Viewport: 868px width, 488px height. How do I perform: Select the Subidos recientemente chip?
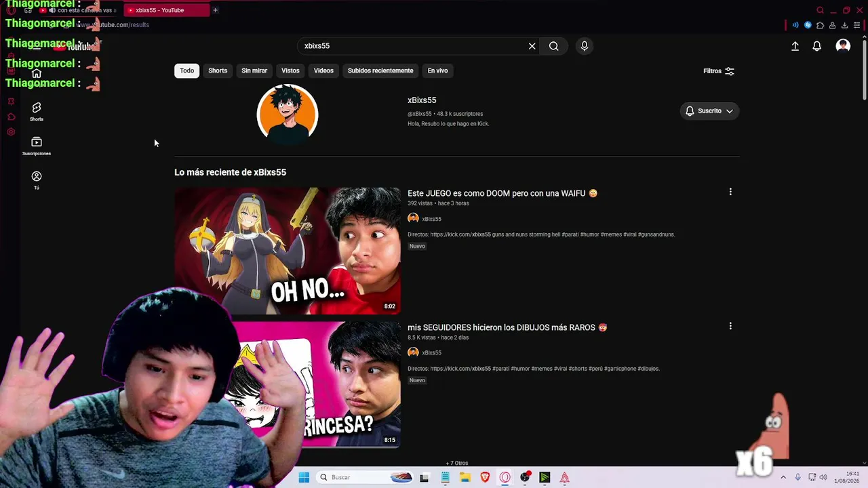point(380,70)
